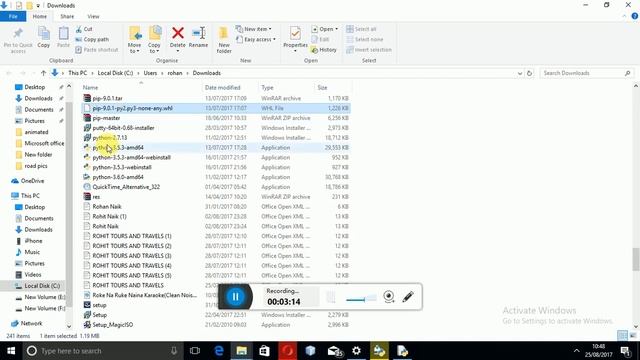Open the Move to dropdown

[134, 40]
